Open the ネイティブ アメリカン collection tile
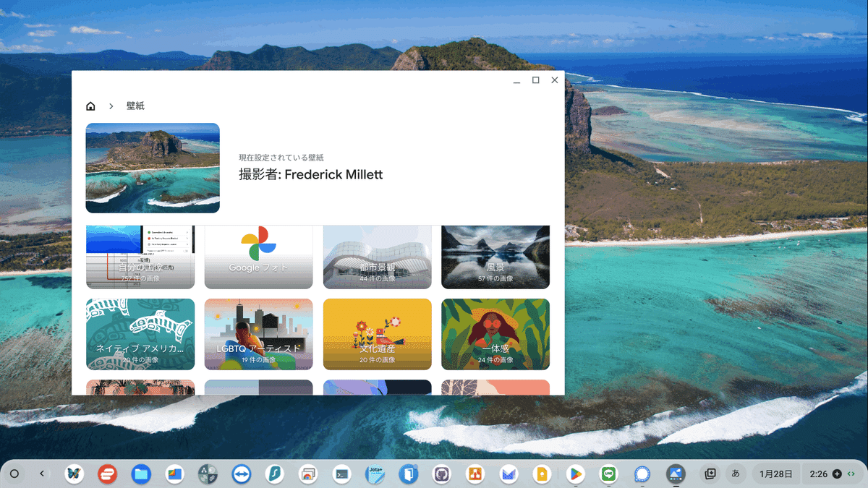The image size is (868, 488). [x=140, y=334]
